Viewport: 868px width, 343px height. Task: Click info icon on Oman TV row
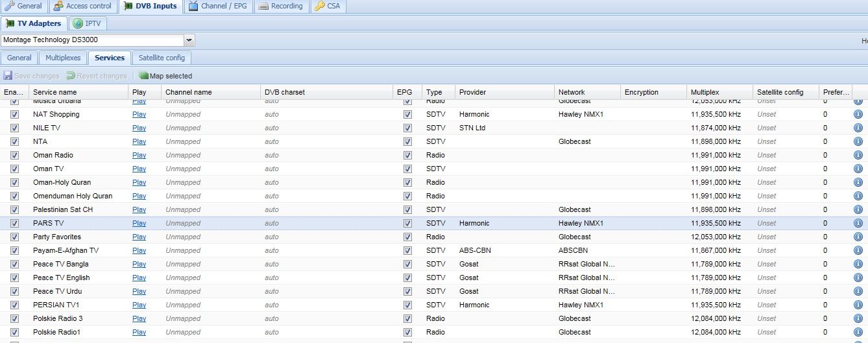click(x=858, y=169)
